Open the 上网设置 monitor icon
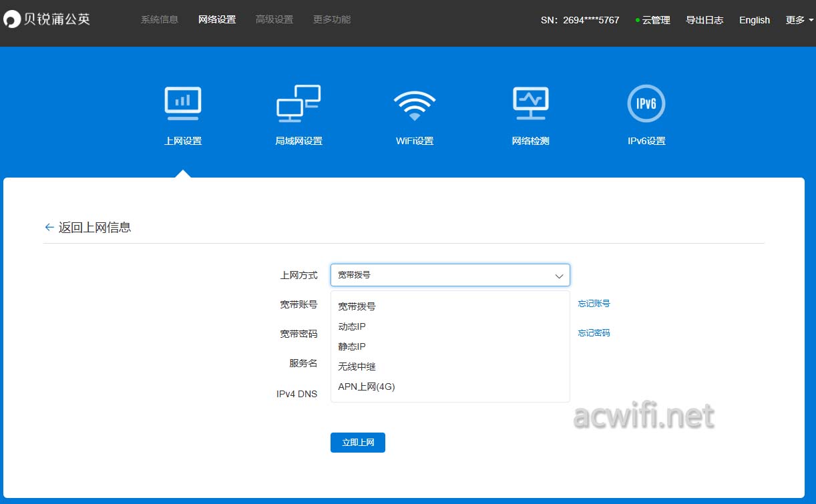The width and height of the screenshot is (816, 504). (183, 103)
